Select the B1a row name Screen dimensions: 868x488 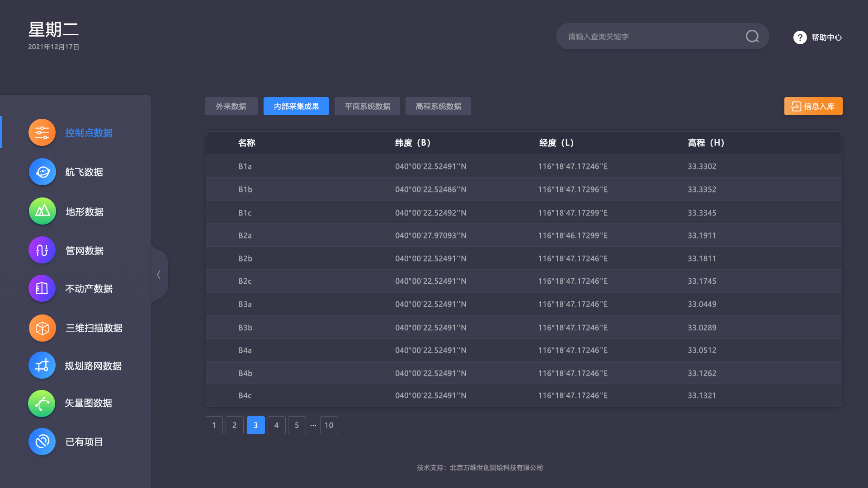pyautogui.click(x=245, y=166)
